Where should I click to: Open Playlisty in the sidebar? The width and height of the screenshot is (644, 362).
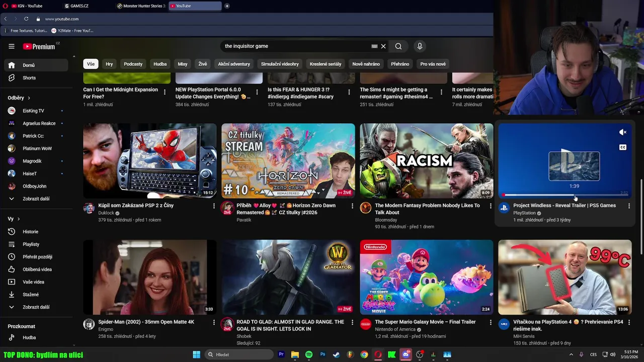36,244
